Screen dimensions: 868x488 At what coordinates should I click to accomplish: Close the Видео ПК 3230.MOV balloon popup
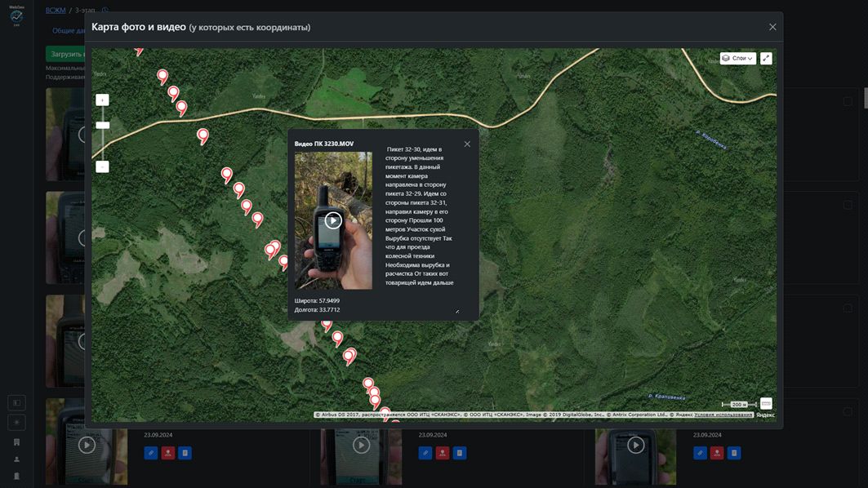click(x=467, y=144)
